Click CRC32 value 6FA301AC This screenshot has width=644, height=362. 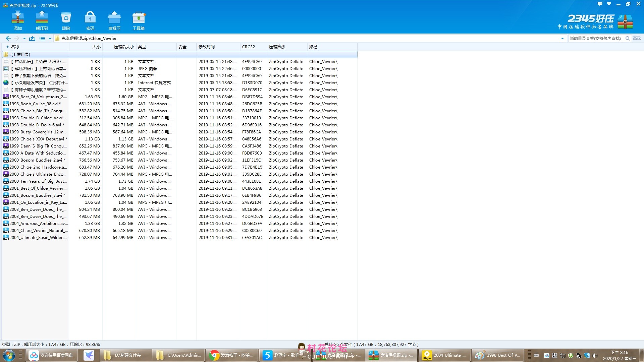[252, 237]
